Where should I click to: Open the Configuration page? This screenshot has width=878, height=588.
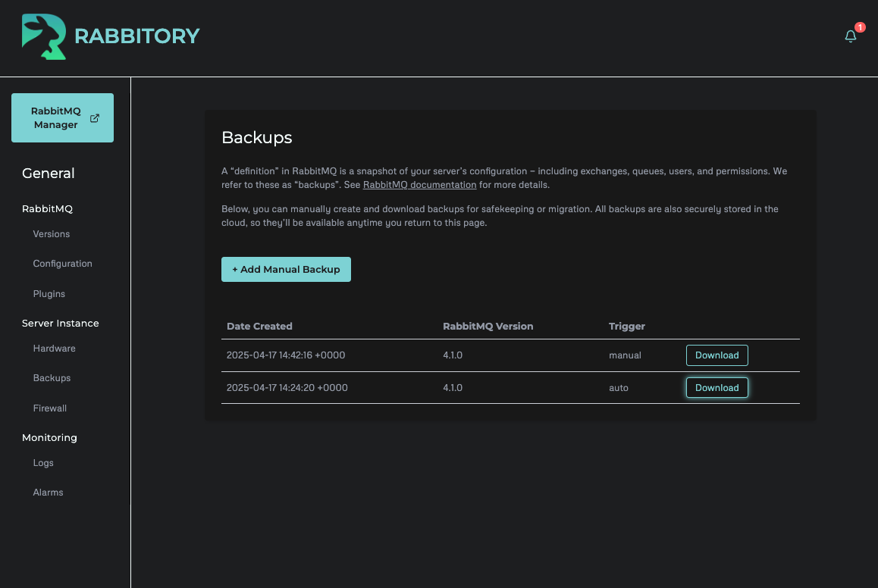click(x=62, y=264)
